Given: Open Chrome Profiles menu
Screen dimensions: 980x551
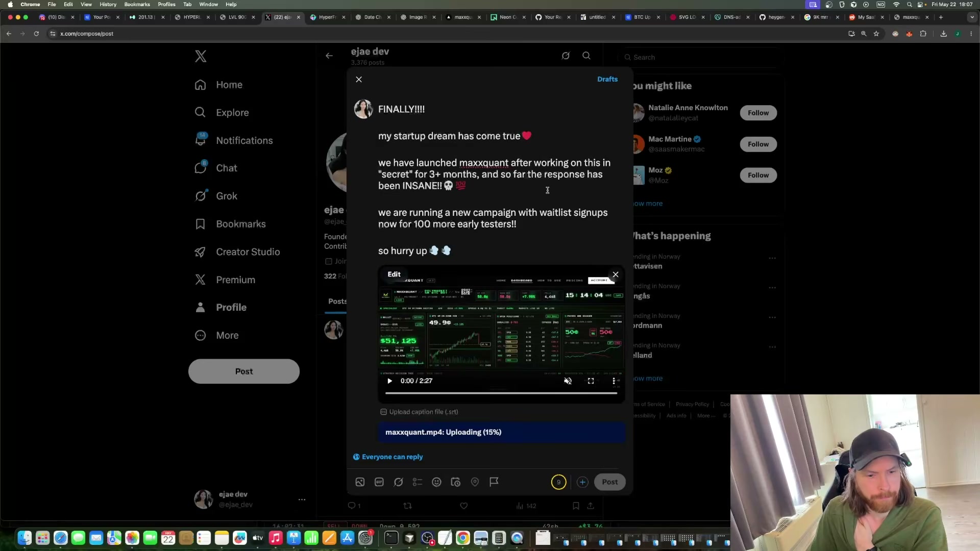Looking at the screenshot, I should click(167, 4).
